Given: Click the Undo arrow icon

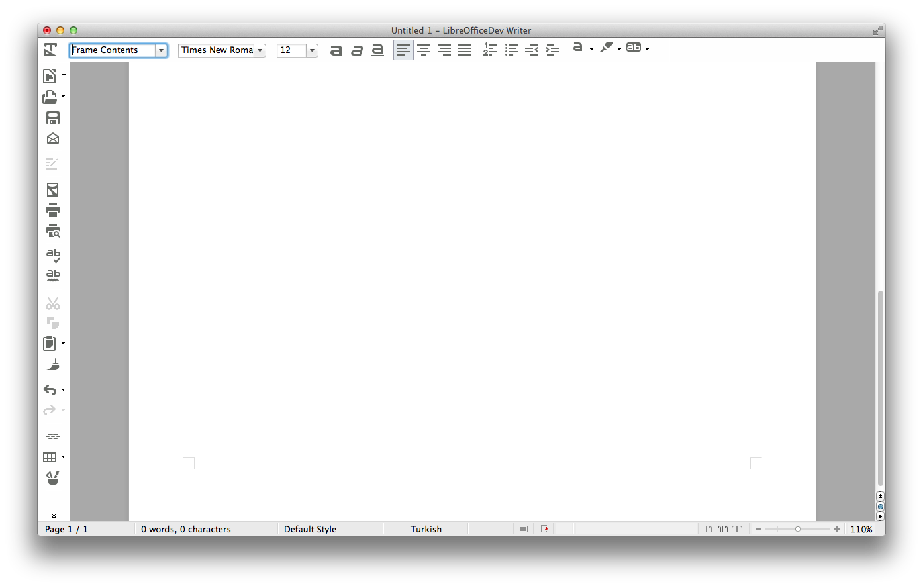Looking at the screenshot, I should (50, 390).
